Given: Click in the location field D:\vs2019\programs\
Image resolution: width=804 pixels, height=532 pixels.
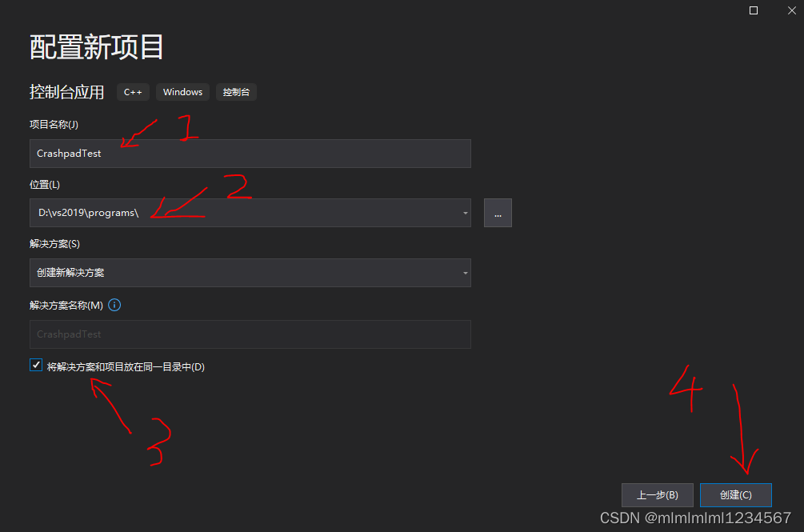Looking at the screenshot, I should [x=245, y=213].
